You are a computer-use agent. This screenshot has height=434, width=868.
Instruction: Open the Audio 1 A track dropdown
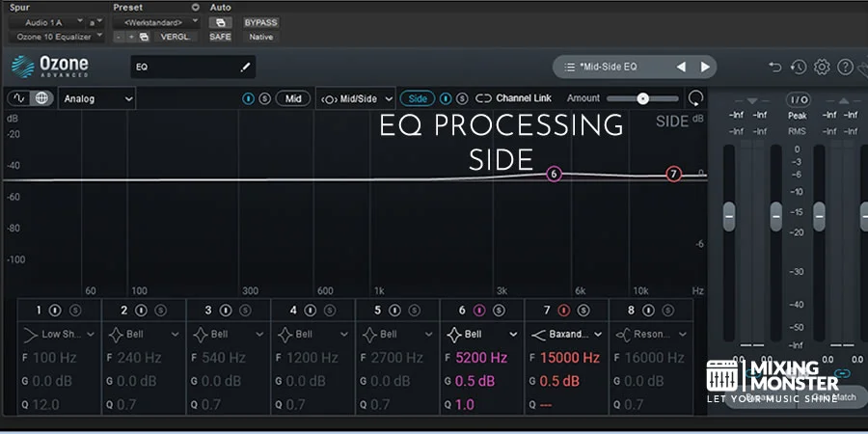[46, 23]
